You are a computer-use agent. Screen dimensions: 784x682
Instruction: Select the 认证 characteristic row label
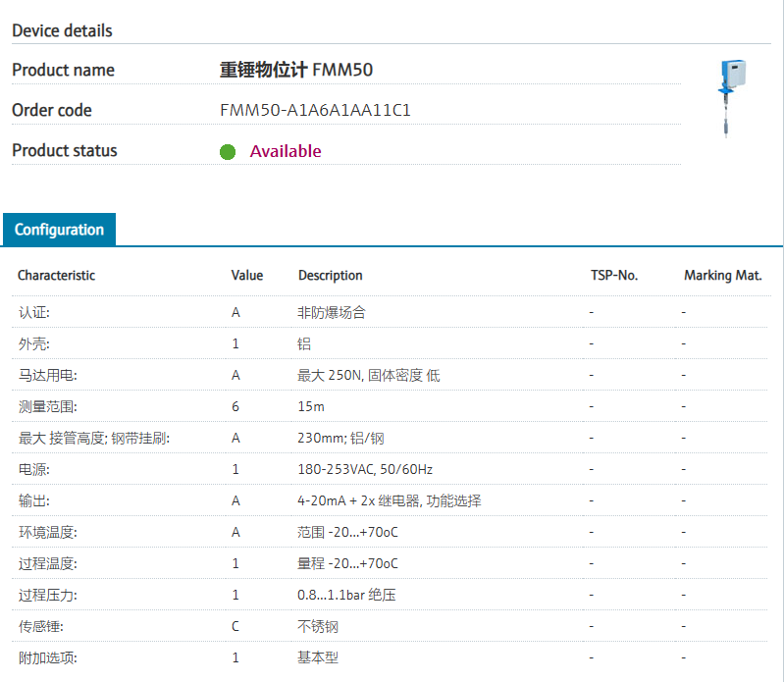(x=33, y=312)
